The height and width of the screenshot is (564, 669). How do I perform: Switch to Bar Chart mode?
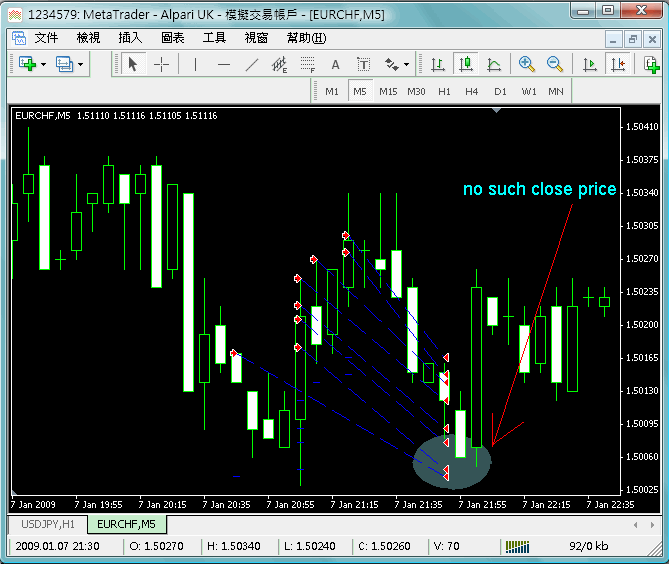pos(437,65)
